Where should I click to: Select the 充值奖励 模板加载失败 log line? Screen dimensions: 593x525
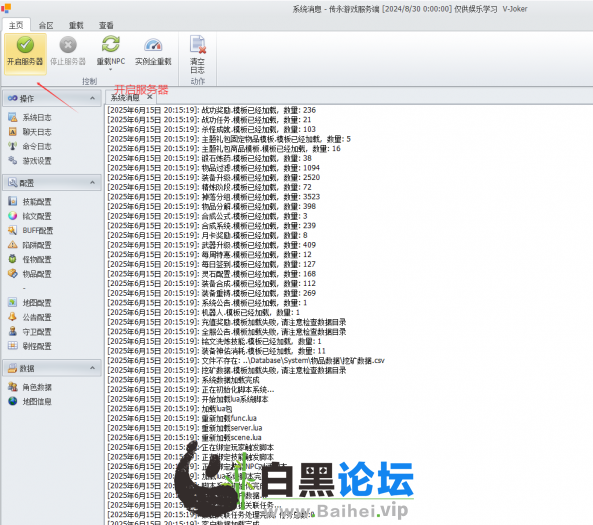click(227, 322)
